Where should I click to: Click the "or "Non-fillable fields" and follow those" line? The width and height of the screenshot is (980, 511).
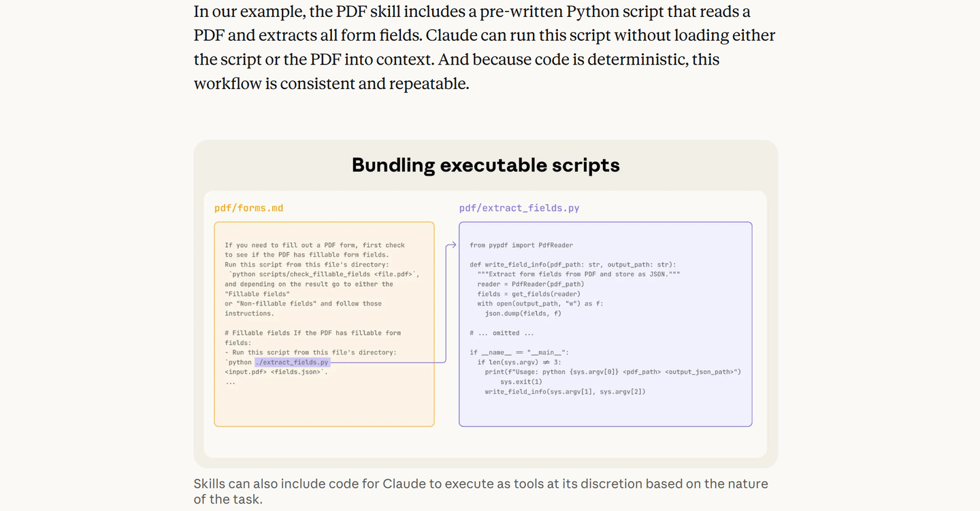click(304, 303)
